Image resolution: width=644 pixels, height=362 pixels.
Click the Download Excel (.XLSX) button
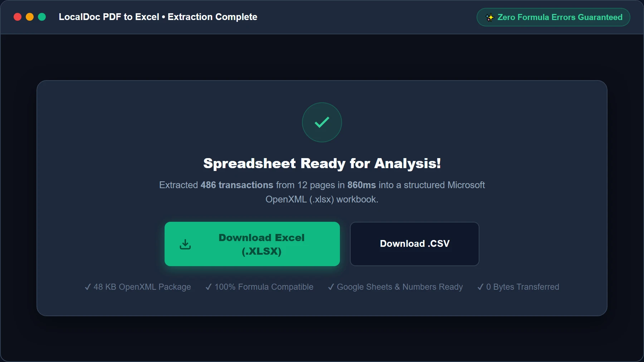tap(252, 244)
